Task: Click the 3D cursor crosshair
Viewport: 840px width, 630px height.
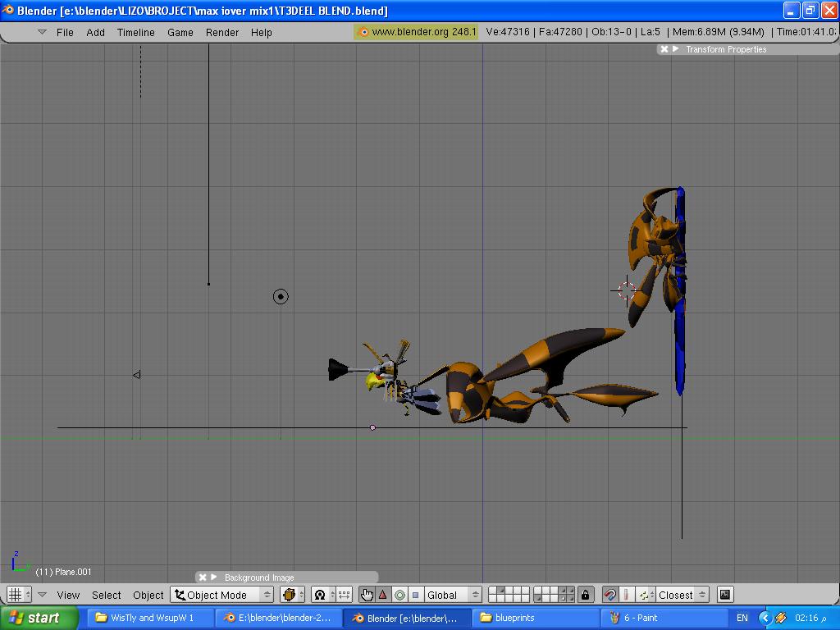Action: pos(626,291)
